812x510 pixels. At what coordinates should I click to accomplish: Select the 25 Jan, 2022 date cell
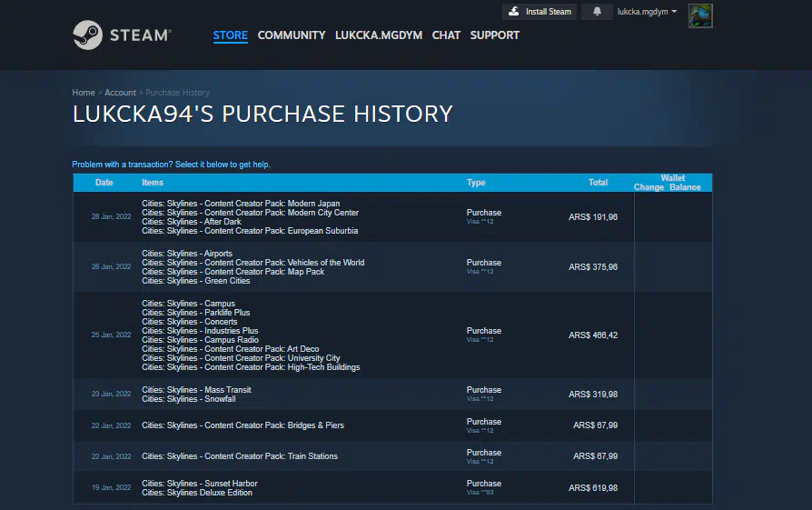tap(111, 335)
